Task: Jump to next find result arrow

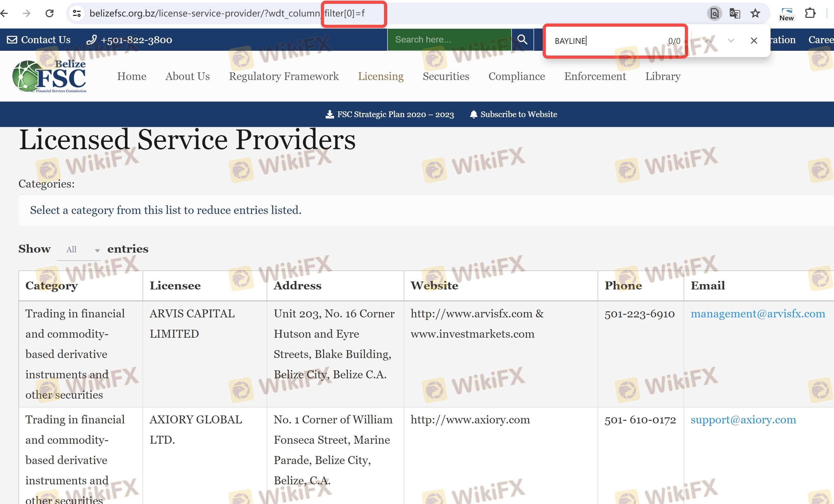Action: coord(731,41)
